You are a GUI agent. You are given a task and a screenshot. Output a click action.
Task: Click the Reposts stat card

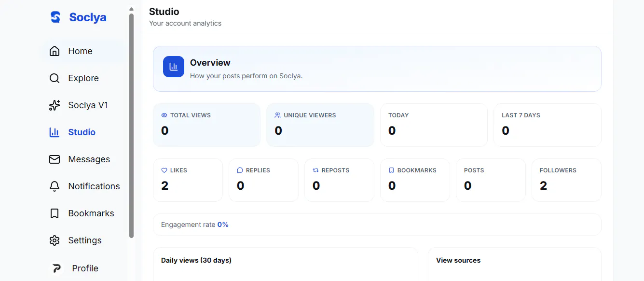(339, 180)
